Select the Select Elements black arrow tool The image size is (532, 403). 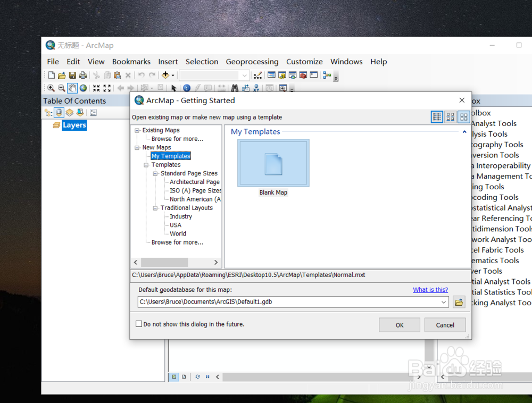coord(174,88)
